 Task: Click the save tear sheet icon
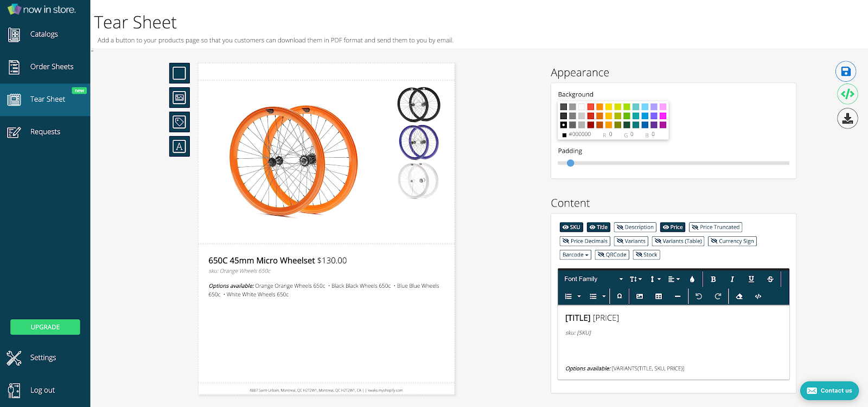pyautogui.click(x=845, y=72)
